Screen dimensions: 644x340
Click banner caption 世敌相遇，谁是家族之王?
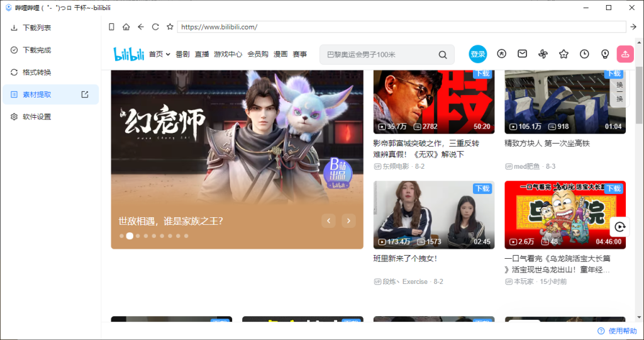(171, 221)
